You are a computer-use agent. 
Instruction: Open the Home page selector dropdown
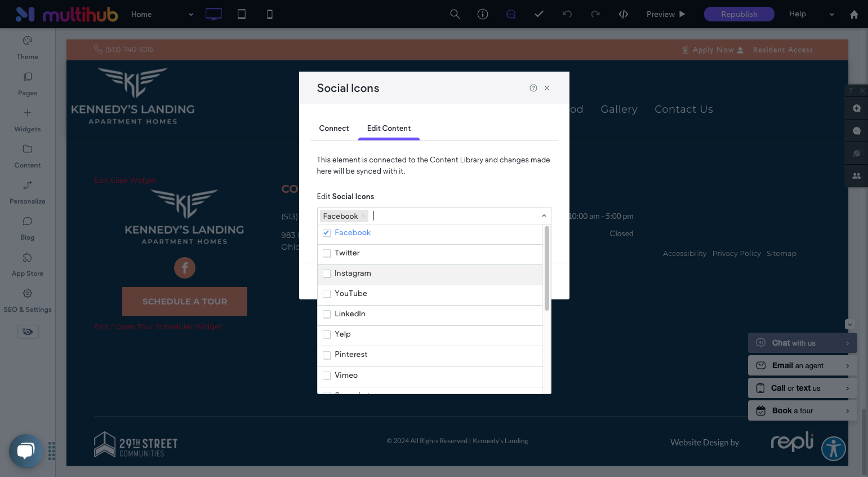(x=162, y=14)
